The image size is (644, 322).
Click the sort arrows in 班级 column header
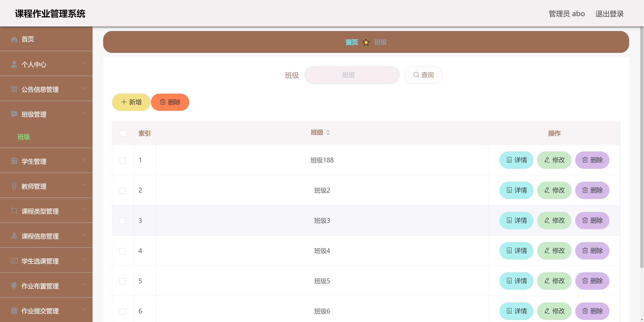click(x=328, y=132)
